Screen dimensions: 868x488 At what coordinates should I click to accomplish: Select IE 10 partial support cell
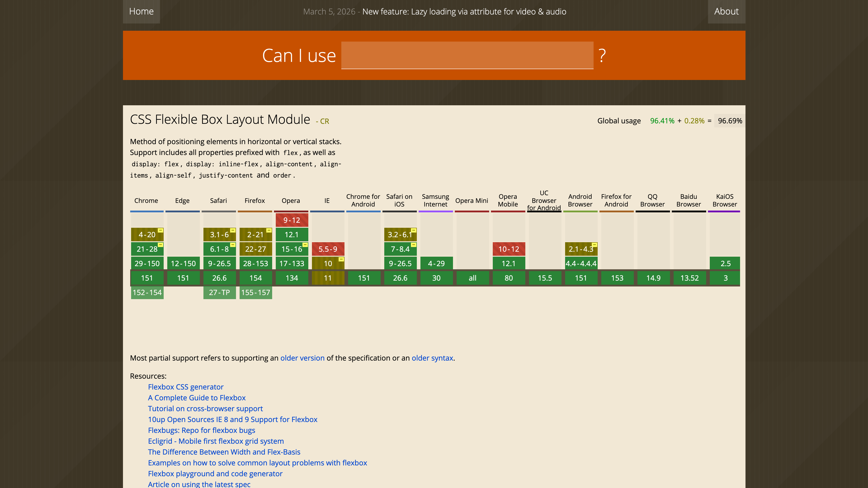pos(328,264)
